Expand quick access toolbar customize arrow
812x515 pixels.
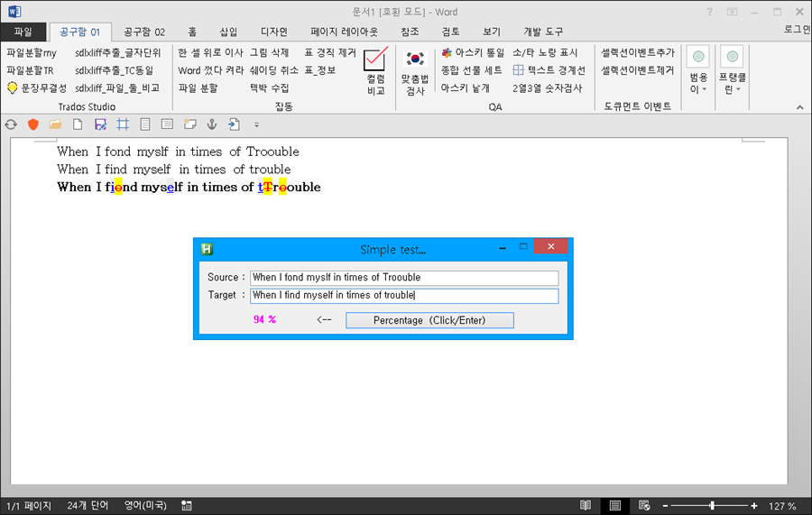click(256, 124)
